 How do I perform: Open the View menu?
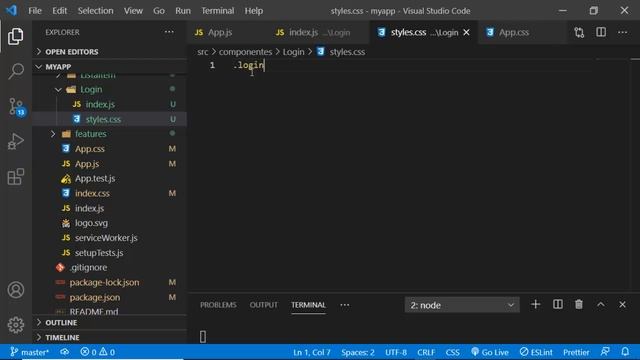click(133, 11)
